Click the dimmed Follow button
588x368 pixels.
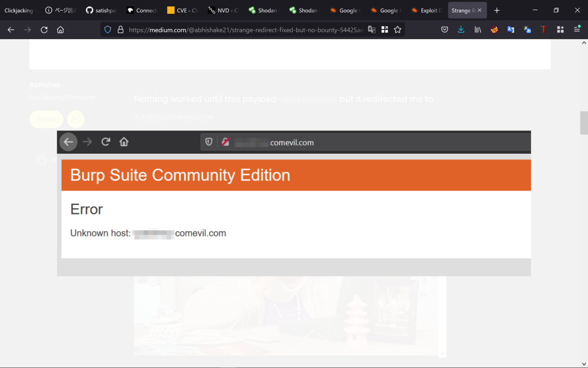pos(47,119)
